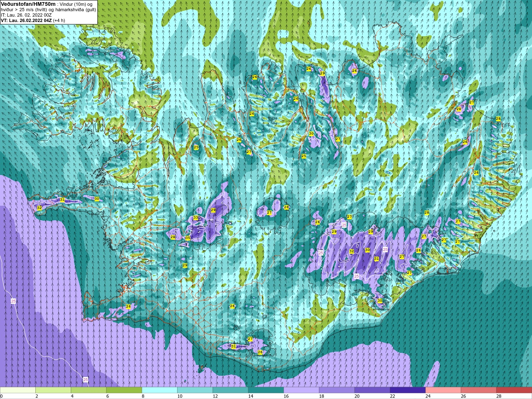Click the legend scale number '20'
The height and width of the screenshot is (399, 532).
[357, 396]
